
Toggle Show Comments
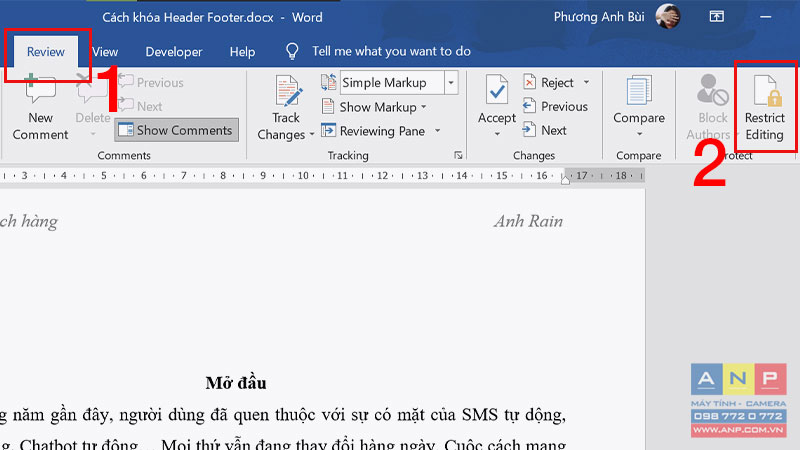tap(177, 130)
